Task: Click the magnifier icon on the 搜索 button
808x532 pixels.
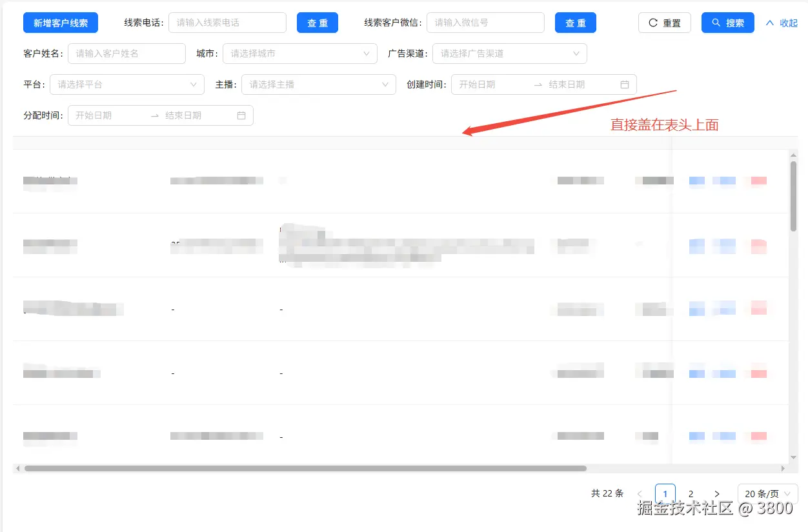Action: [x=716, y=22]
